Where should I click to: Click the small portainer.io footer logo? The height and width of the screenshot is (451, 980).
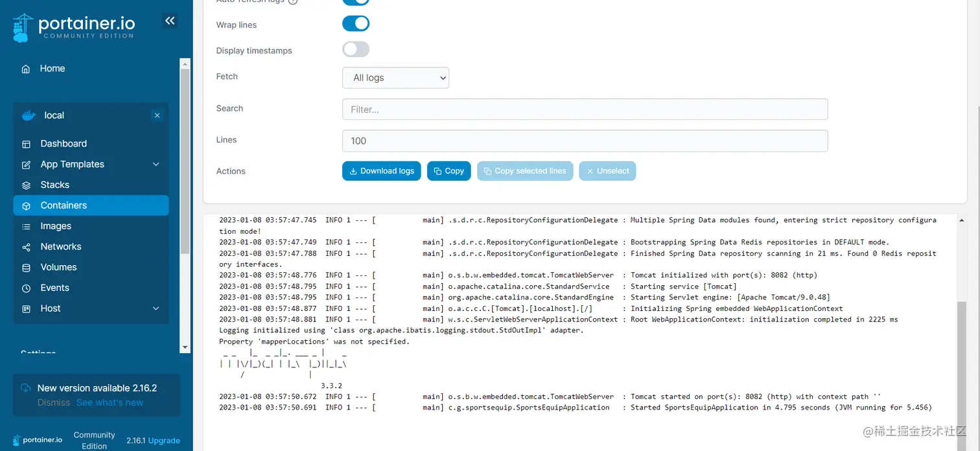coord(38,439)
